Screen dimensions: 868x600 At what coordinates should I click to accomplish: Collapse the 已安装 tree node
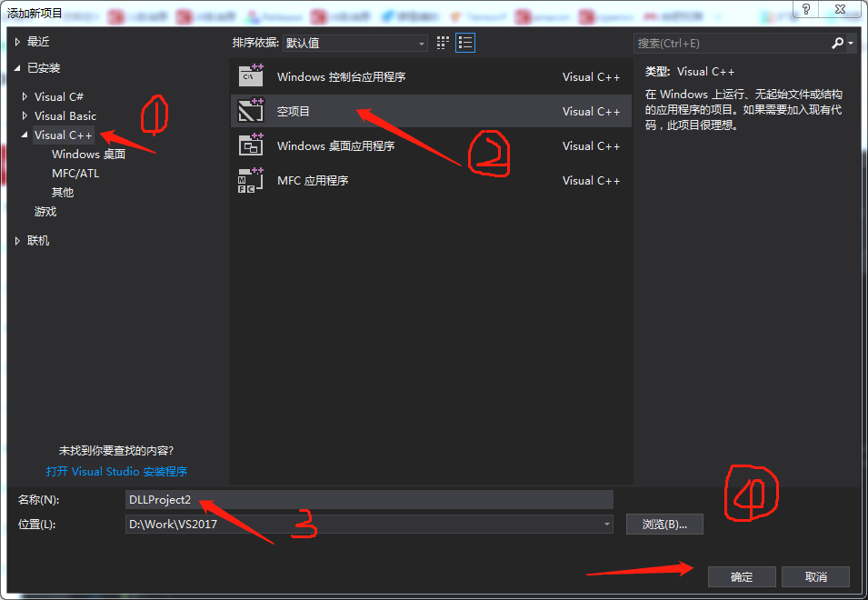click(x=17, y=68)
